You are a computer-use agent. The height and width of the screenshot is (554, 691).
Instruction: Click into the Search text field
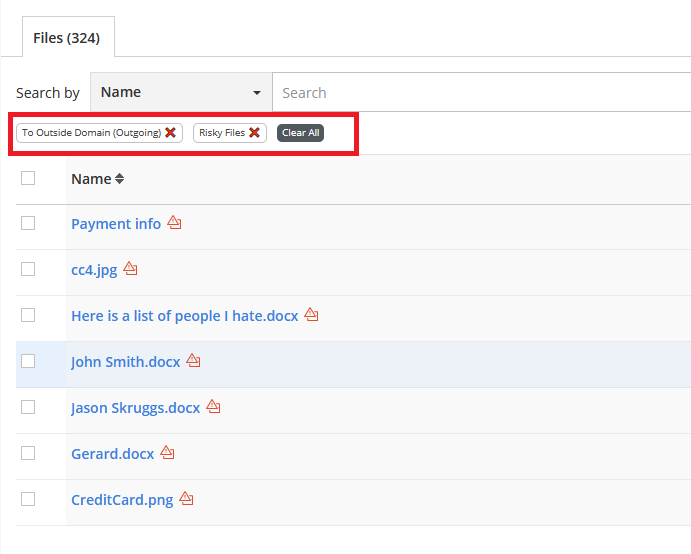(480, 93)
